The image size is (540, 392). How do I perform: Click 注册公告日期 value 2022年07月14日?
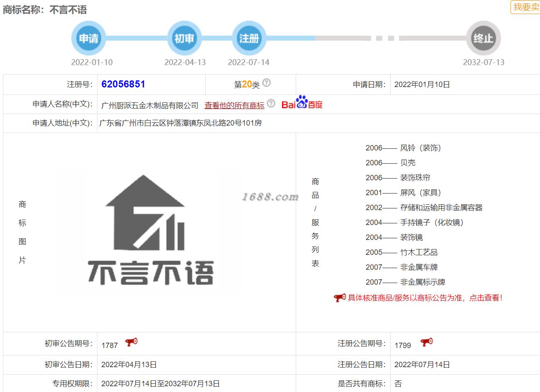click(422, 365)
